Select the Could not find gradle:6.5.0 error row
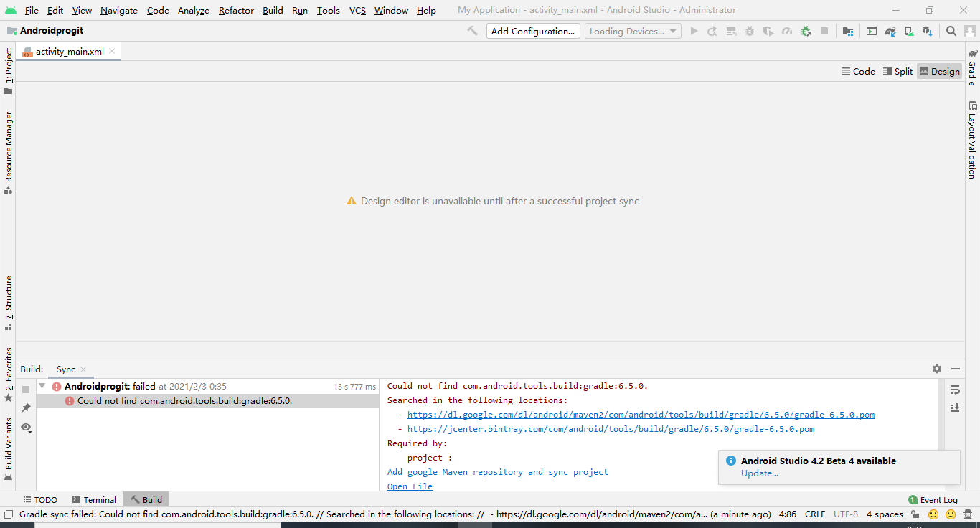The width and height of the screenshot is (980, 528). click(207, 401)
